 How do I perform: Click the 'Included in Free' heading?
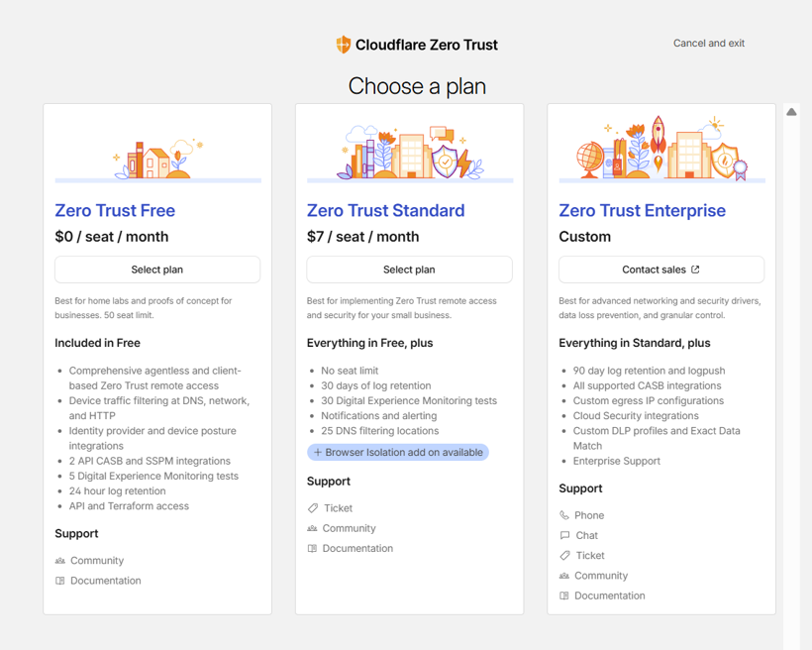[97, 343]
